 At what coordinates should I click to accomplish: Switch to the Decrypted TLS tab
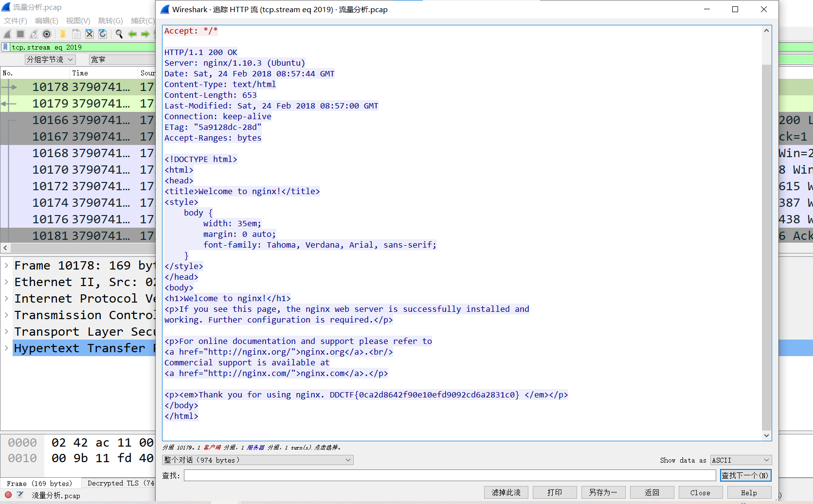tap(120, 483)
